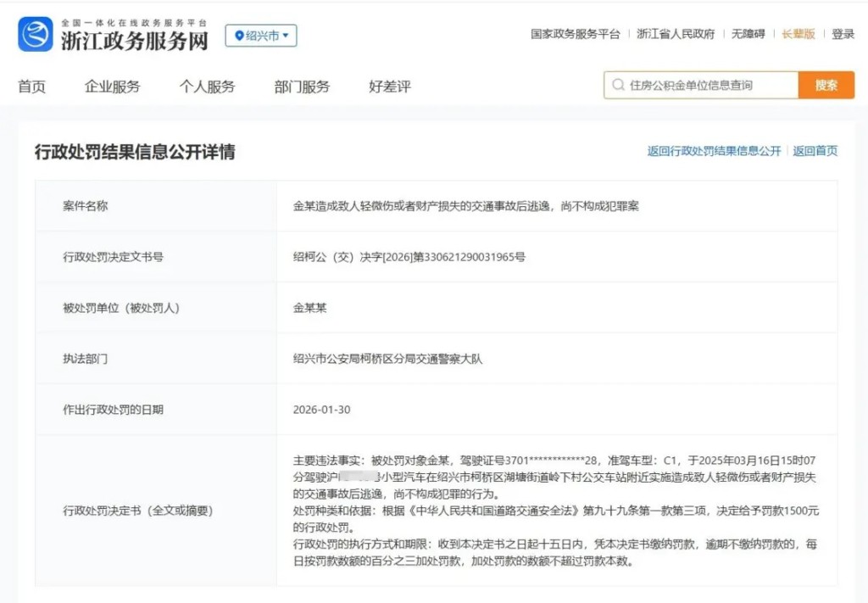This screenshot has height=603, width=868.
Task: Go to 首页 in the navigation bar
Action: (x=32, y=86)
